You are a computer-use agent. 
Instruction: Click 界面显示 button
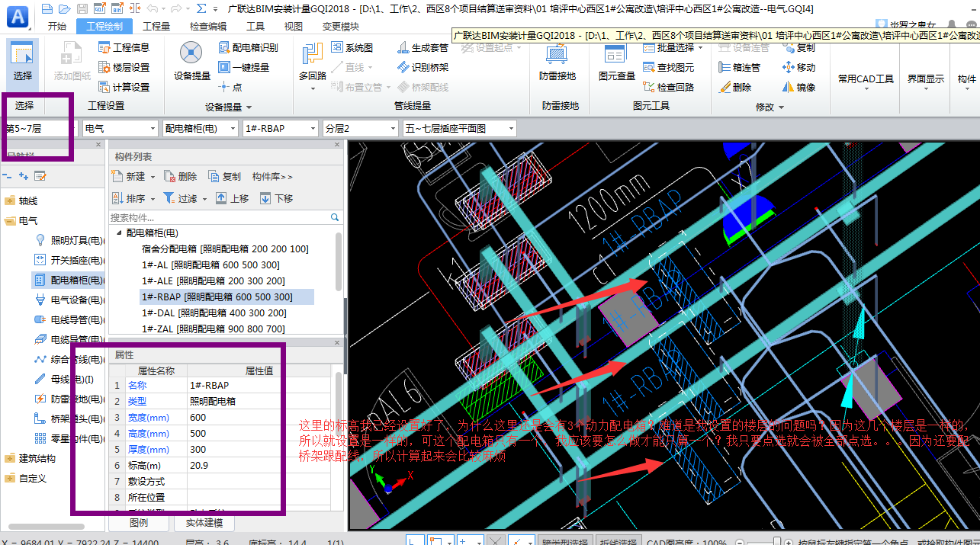tap(926, 79)
